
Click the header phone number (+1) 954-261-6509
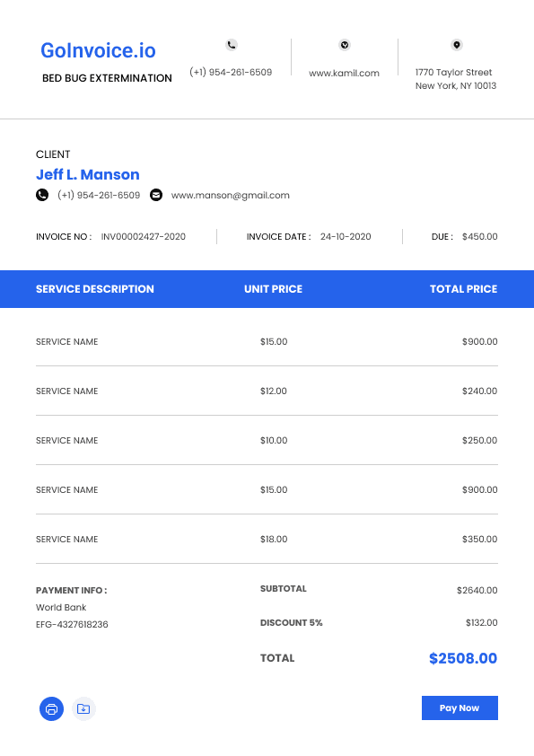click(x=231, y=73)
